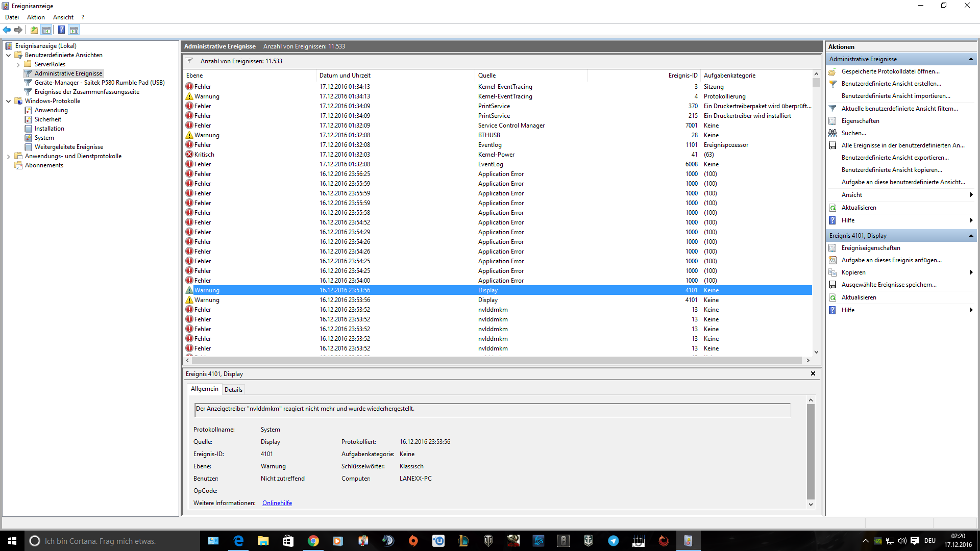Click Suchen binoculars icon in Aktionen
The width and height of the screenshot is (980, 551).
[x=832, y=133]
